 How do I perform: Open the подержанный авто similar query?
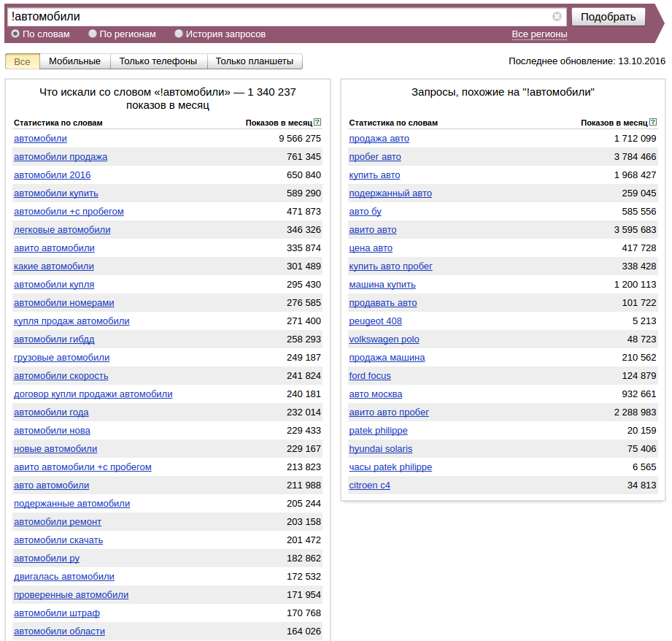click(390, 193)
